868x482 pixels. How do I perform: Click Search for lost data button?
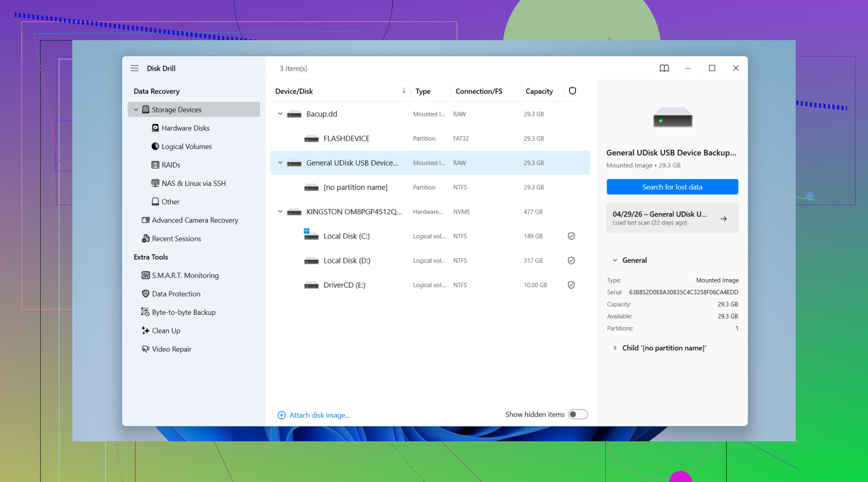tap(672, 187)
